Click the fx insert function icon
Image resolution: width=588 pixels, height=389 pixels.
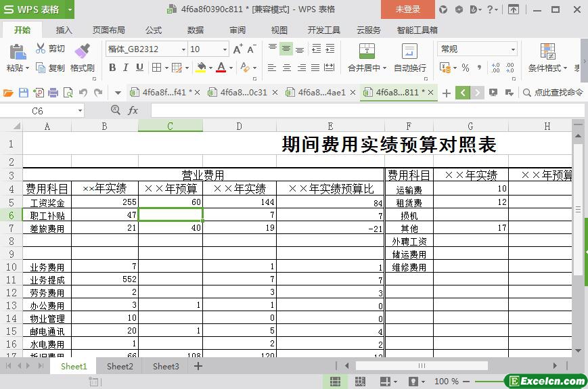click(x=133, y=110)
